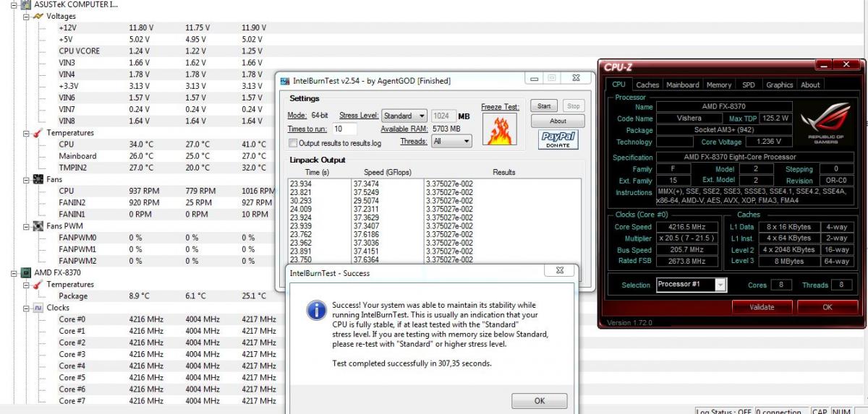The height and width of the screenshot is (414, 868).
Task: Click the NUM indicator in status bar
Action: [x=841, y=412]
